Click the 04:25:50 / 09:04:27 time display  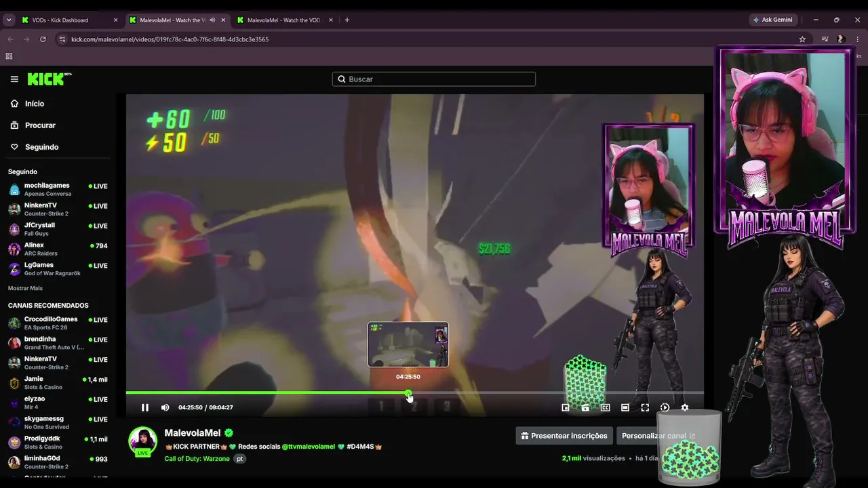click(205, 407)
